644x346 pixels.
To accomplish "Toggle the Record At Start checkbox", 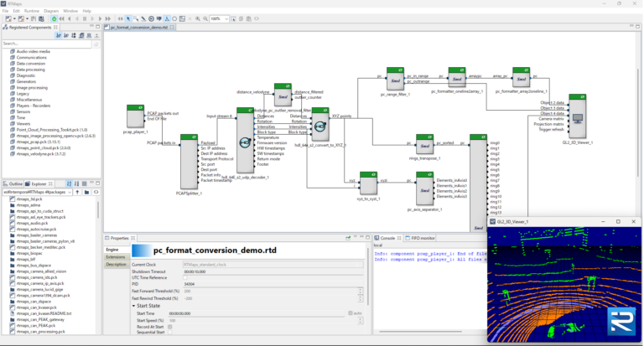I will [x=170, y=327].
